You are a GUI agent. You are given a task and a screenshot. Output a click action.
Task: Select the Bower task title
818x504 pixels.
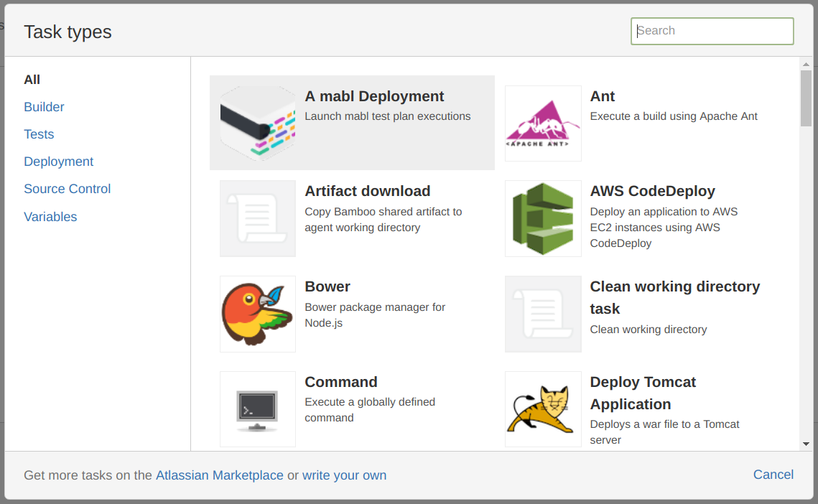click(327, 287)
